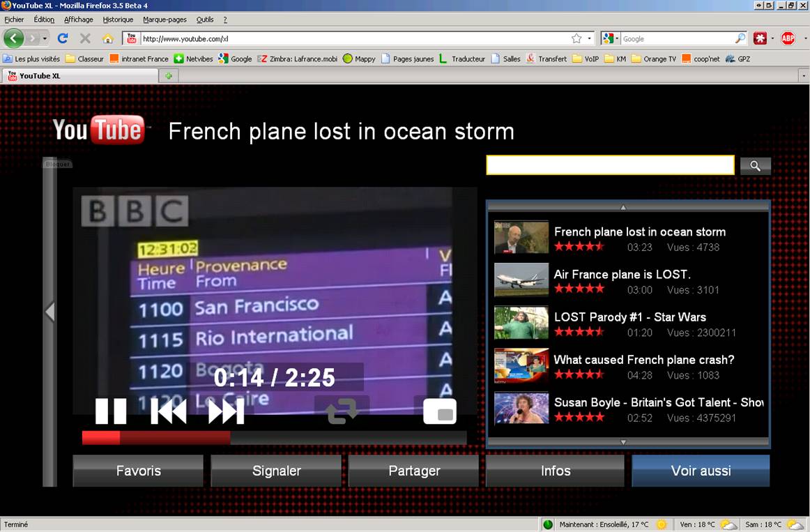
Task: Open French plane lost in ocean storm thumbnail
Action: tap(521, 237)
